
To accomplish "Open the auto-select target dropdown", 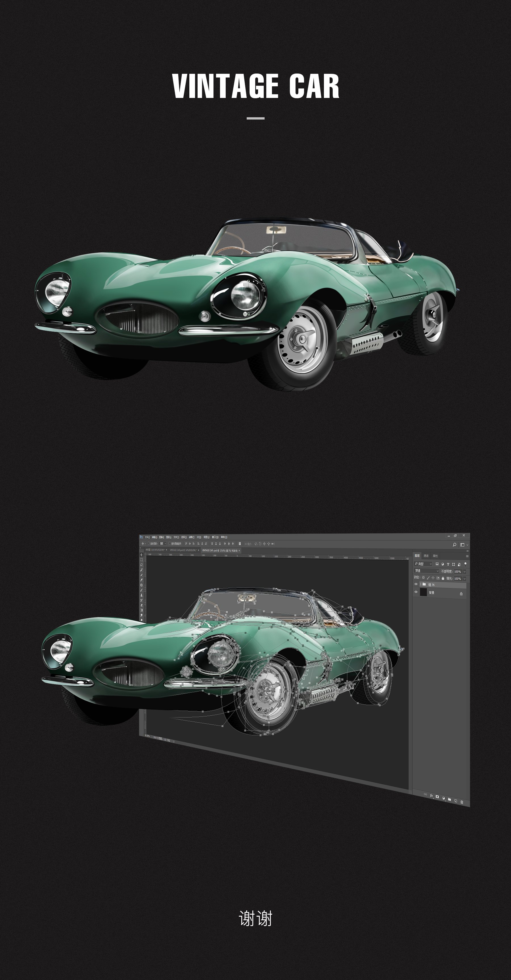I will [163, 544].
